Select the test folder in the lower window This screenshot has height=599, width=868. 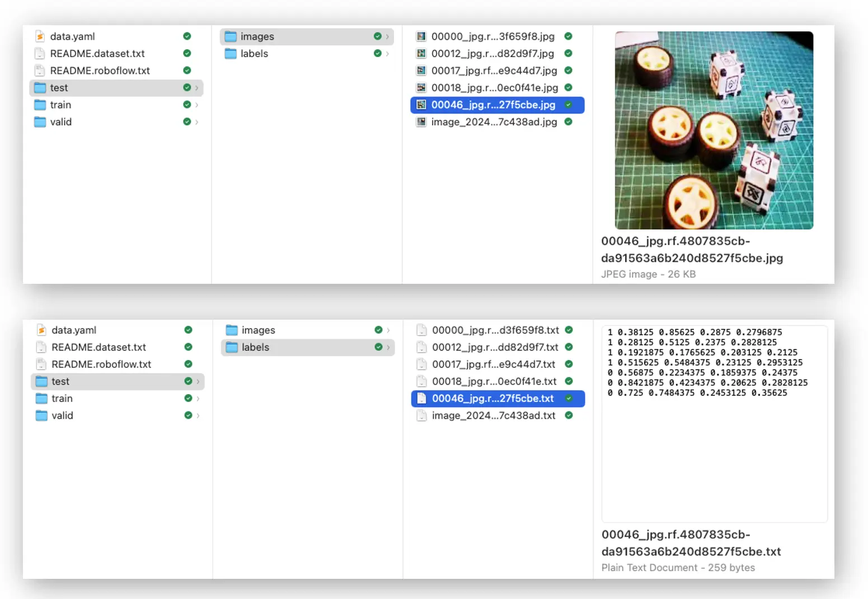coord(60,382)
